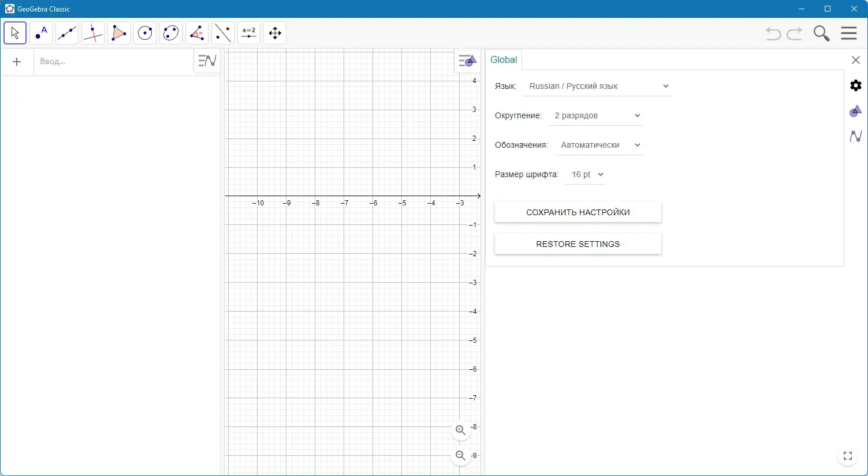
Task: Open the hamburger main menu
Action: pyautogui.click(x=848, y=33)
